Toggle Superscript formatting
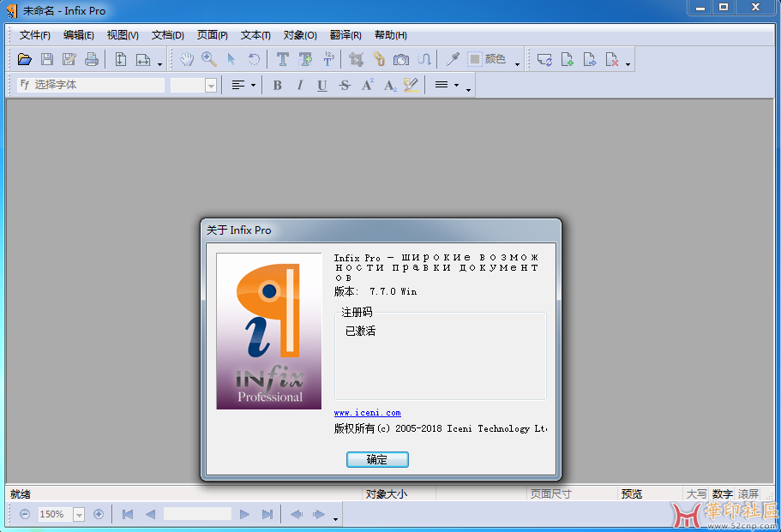 click(368, 85)
